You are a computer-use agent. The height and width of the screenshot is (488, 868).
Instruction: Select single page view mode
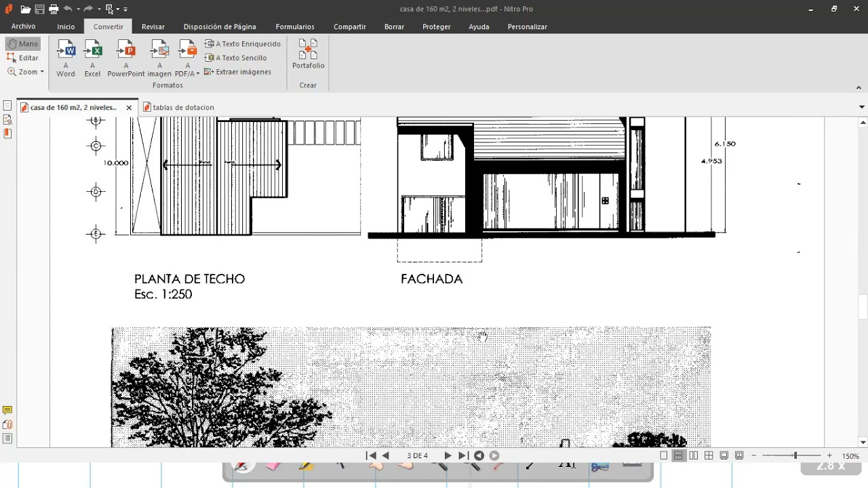[664, 456]
